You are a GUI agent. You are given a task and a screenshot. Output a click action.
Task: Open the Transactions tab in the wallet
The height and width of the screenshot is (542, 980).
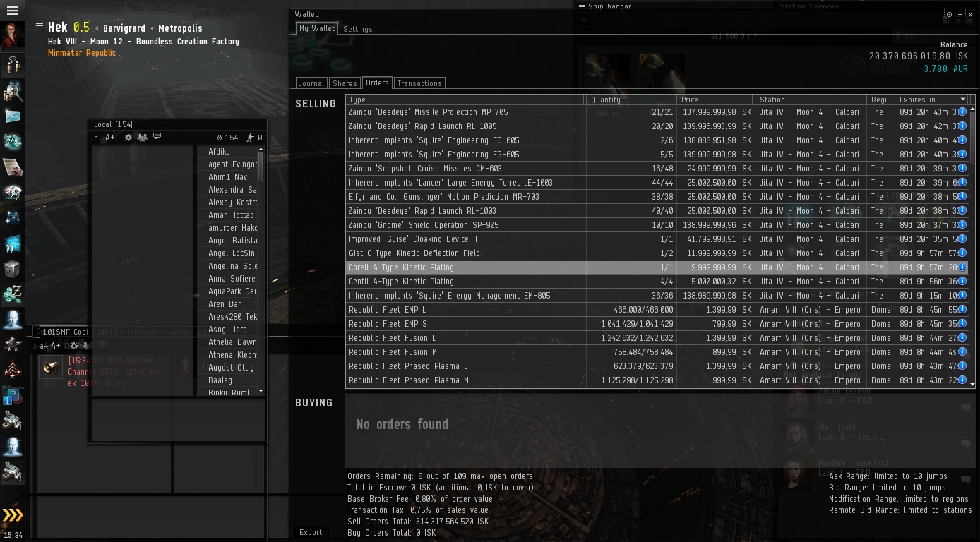tap(419, 83)
